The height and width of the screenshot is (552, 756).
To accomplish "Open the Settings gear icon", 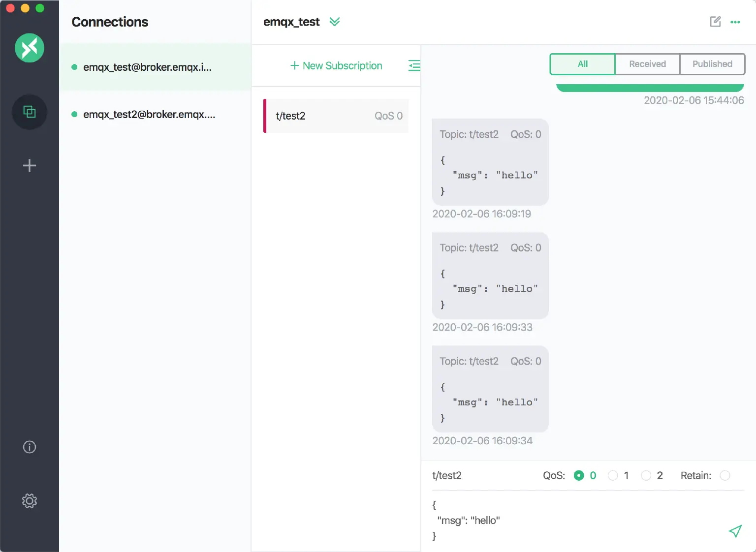I will [30, 501].
